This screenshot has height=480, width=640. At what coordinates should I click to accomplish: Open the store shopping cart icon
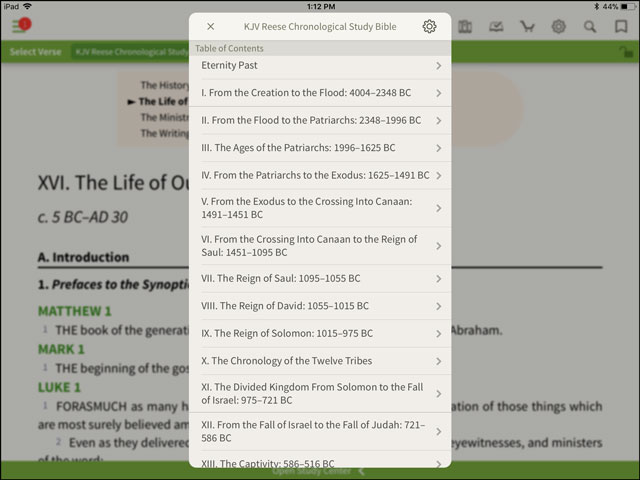(x=527, y=27)
